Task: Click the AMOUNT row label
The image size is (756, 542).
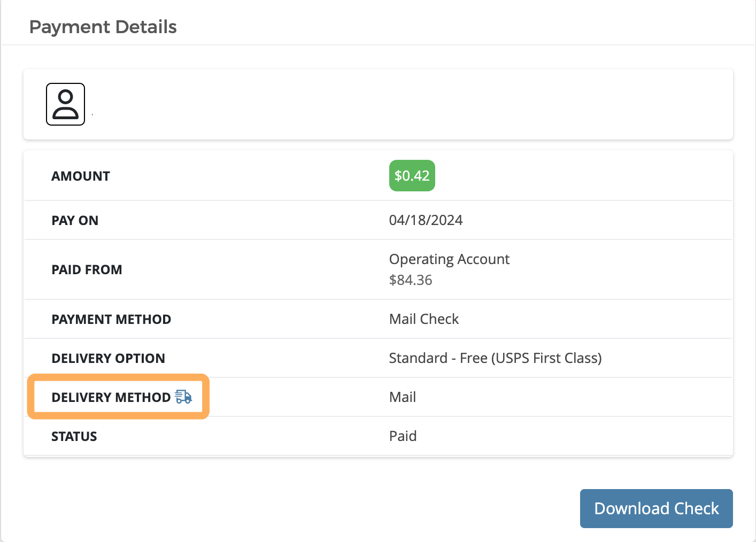Action: click(x=81, y=176)
